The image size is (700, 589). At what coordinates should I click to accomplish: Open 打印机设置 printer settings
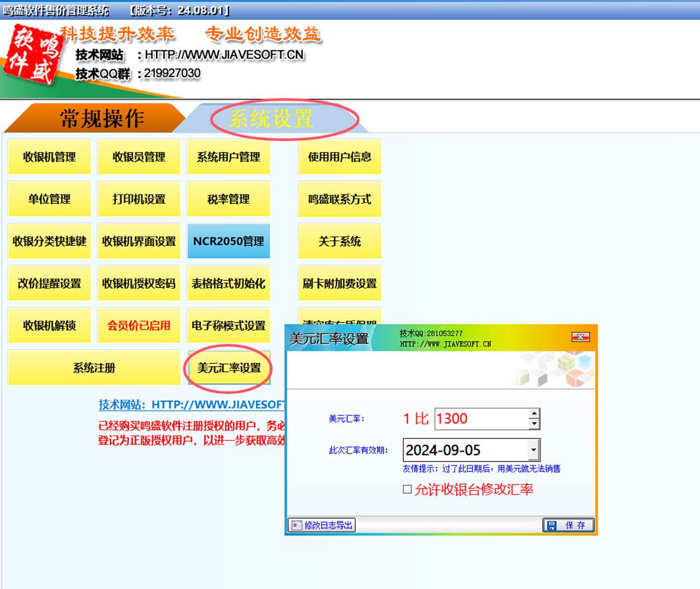(x=139, y=199)
